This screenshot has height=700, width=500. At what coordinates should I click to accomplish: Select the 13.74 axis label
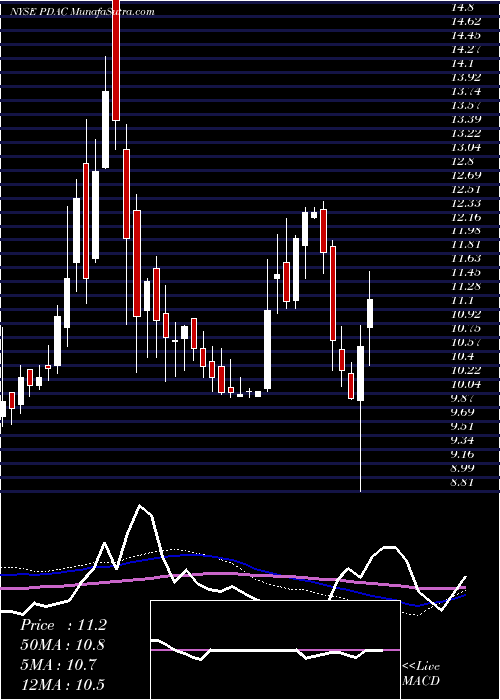coord(466,92)
